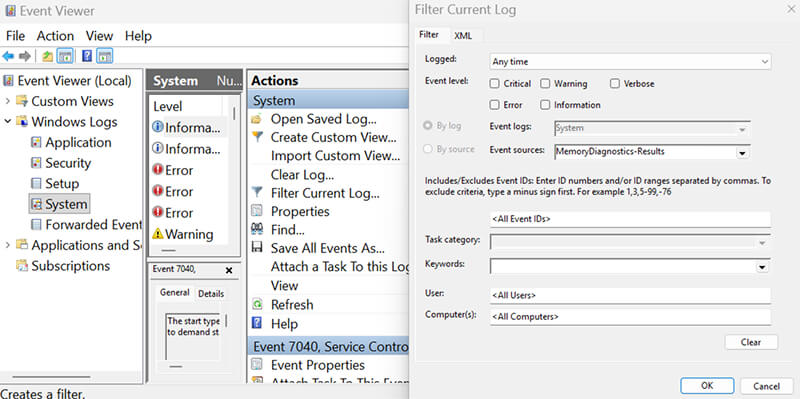Open the Help menu
This screenshot has width=800, height=399.
point(138,36)
